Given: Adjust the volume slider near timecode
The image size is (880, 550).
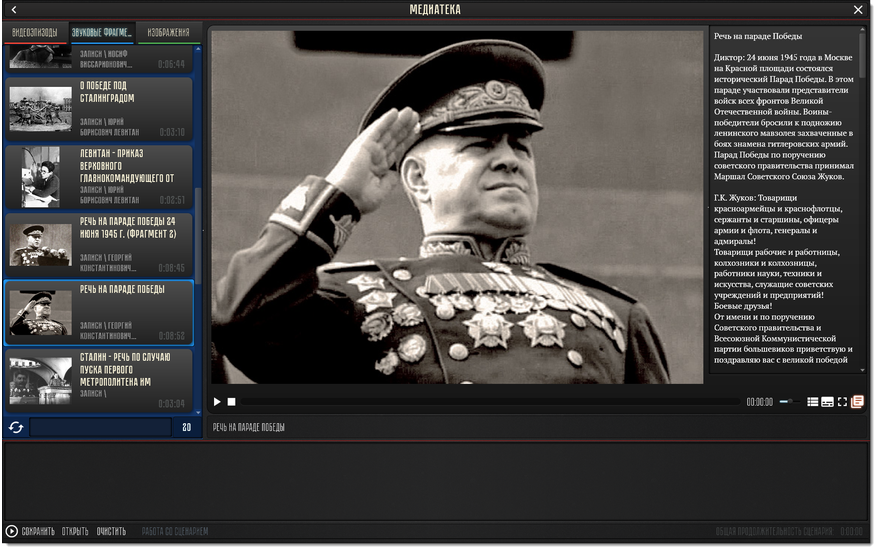Looking at the screenshot, I should tap(789, 402).
